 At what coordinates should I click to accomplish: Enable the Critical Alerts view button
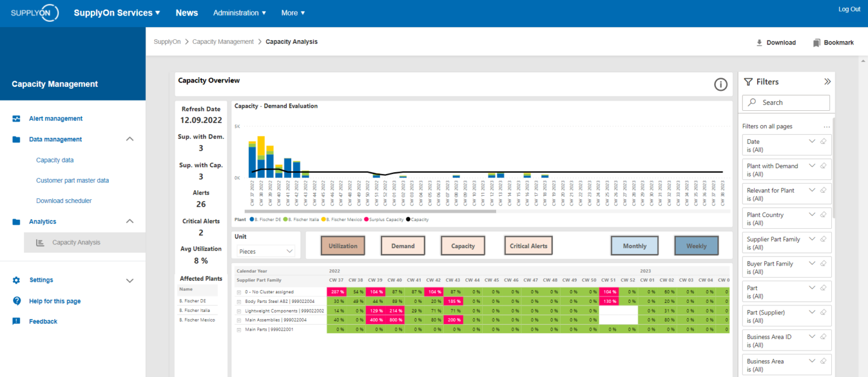tap(528, 245)
